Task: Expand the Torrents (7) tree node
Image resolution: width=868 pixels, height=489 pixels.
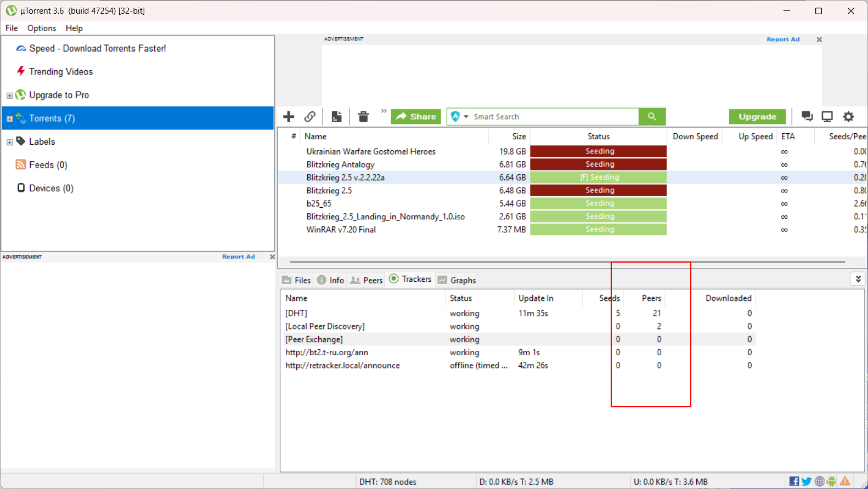Action: pos(9,119)
